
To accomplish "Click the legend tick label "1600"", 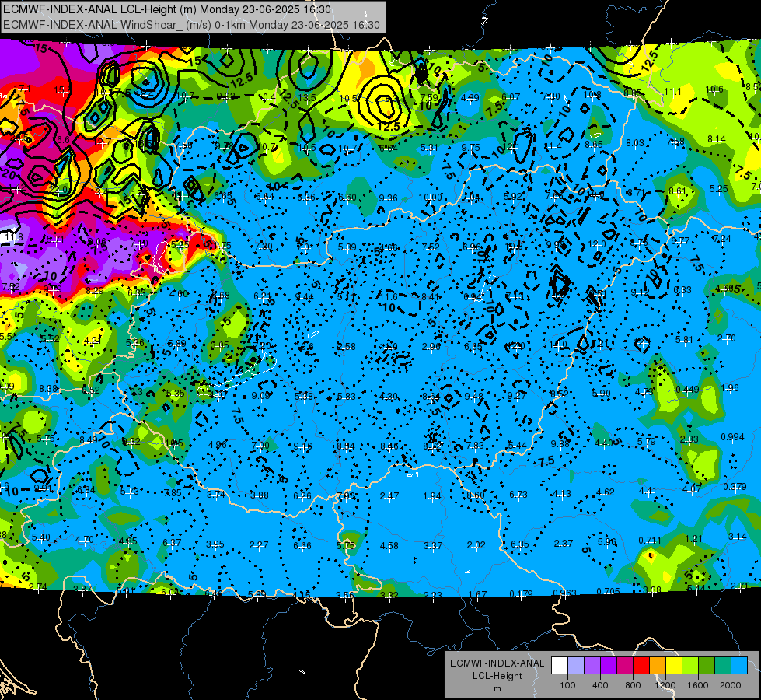I will click(x=697, y=685).
